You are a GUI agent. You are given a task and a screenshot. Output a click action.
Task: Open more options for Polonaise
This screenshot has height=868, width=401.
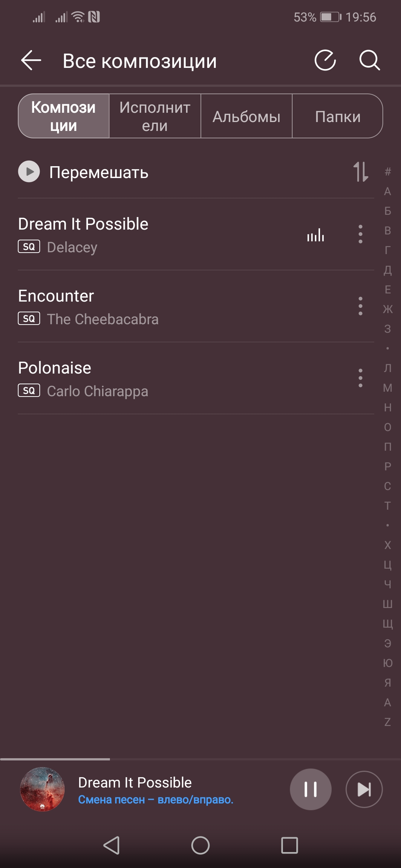point(360,378)
